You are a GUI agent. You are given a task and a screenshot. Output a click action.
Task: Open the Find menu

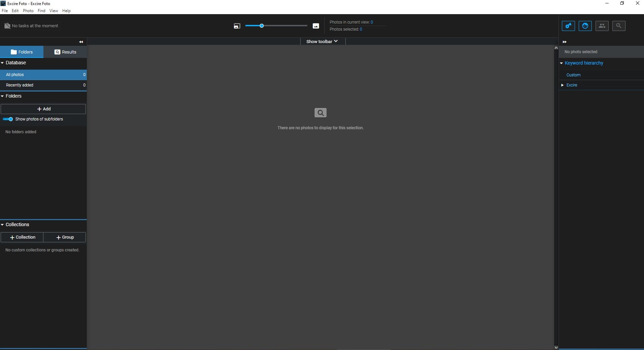coord(41,11)
